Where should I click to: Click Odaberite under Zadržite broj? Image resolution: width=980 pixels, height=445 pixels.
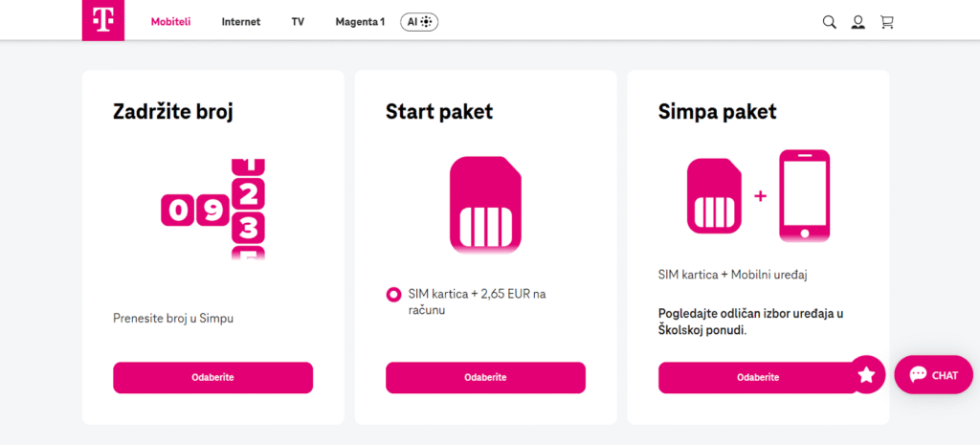coord(213,377)
